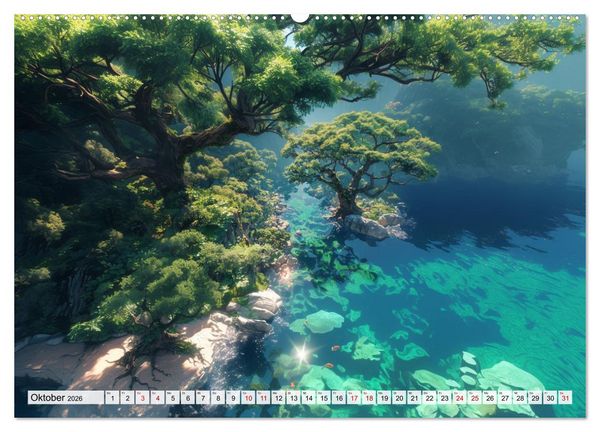The width and height of the screenshot is (600, 432).
Task: Pick the red day 18 cell
Action: tap(369, 398)
